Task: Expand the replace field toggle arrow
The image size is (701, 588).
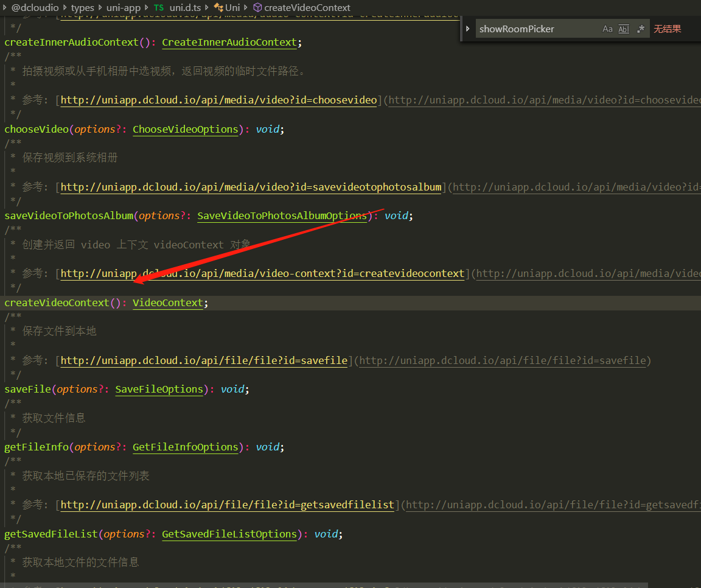Action: (467, 29)
